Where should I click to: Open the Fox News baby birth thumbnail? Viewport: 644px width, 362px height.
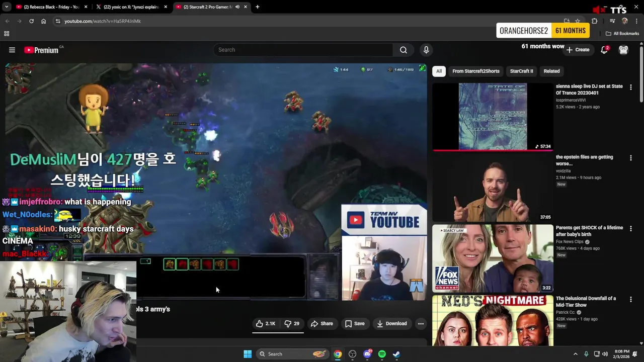click(x=493, y=258)
